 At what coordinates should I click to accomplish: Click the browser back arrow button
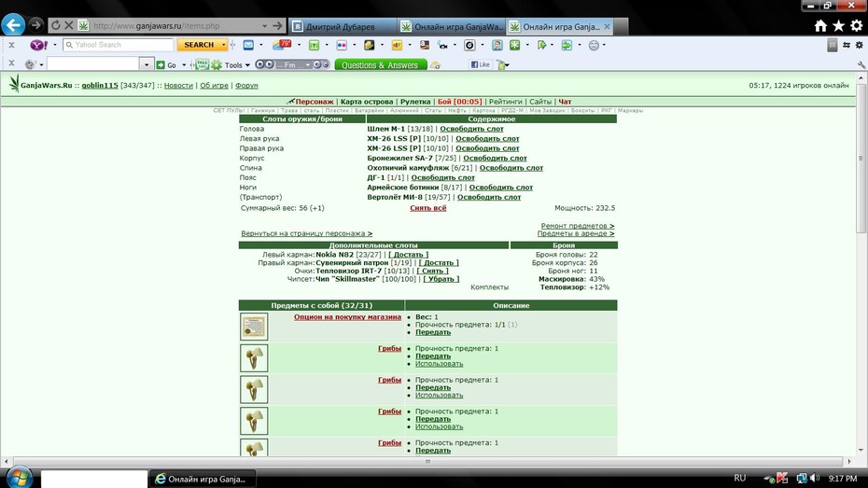click(x=13, y=25)
